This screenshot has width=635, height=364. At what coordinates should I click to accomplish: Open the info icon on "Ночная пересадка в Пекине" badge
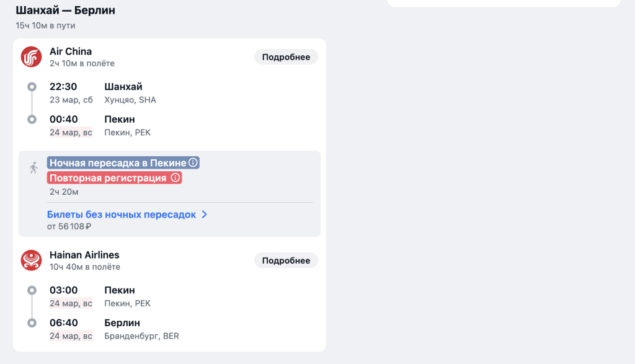point(192,163)
